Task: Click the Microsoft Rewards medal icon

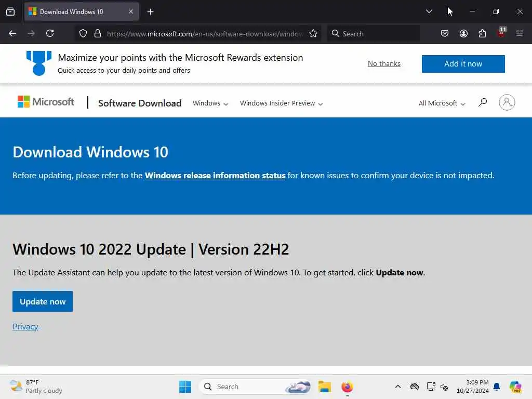Action: (39, 63)
